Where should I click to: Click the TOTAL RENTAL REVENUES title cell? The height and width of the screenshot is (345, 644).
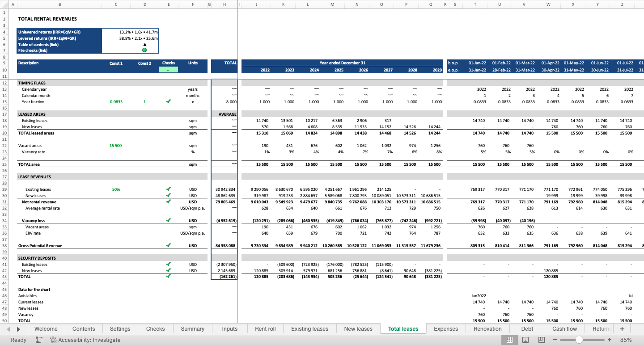(47, 19)
